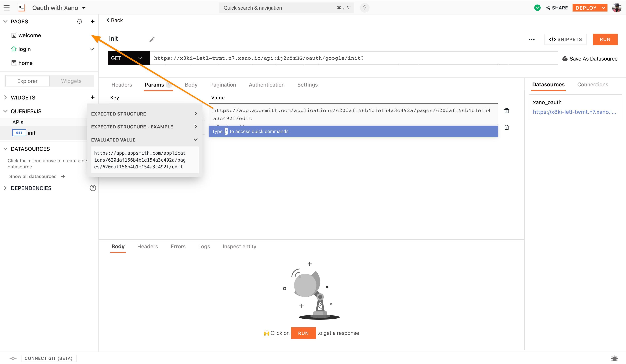The image size is (626, 364).
Task: Click the Snippets button
Action: (x=565, y=39)
